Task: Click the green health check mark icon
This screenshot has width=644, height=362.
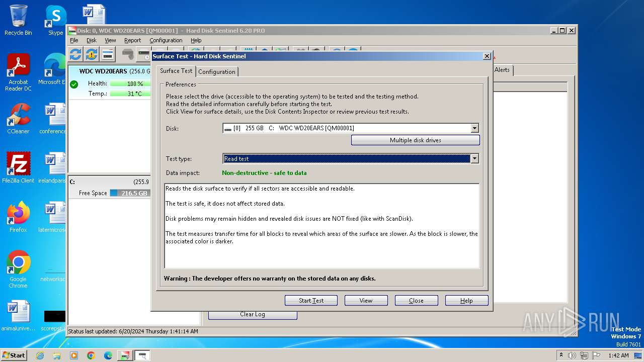Action: pos(74,84)
